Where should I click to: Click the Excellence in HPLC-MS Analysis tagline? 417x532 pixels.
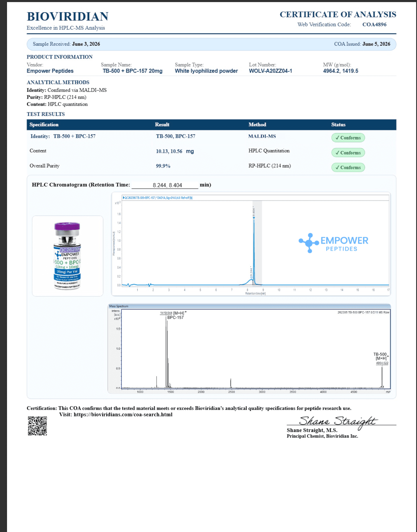coord(66,28)
